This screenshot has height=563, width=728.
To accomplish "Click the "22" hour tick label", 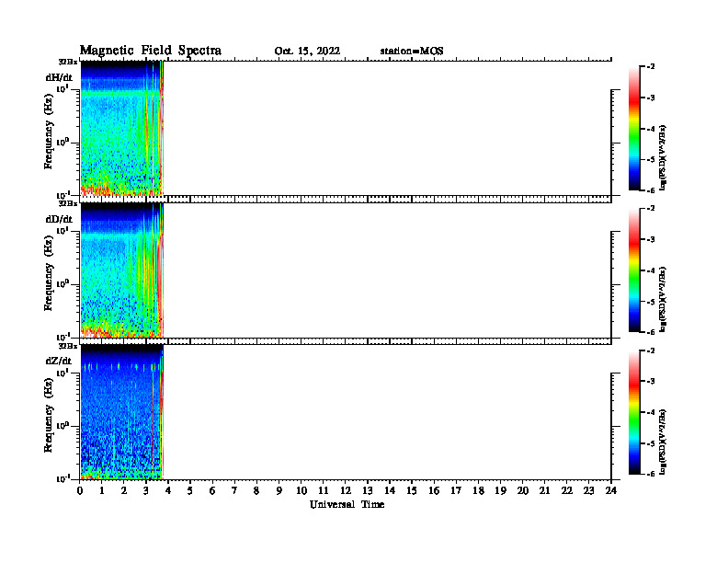I will [x=567, y=490].
